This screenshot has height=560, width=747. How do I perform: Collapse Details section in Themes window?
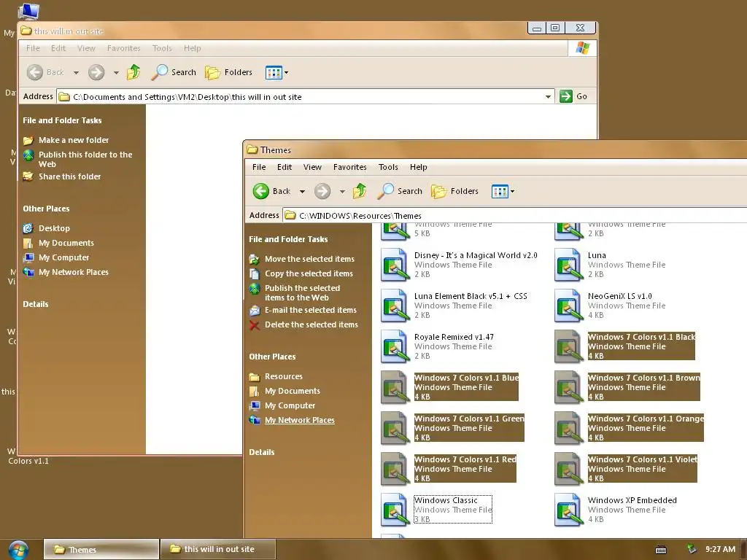click(x=262, y=452)
